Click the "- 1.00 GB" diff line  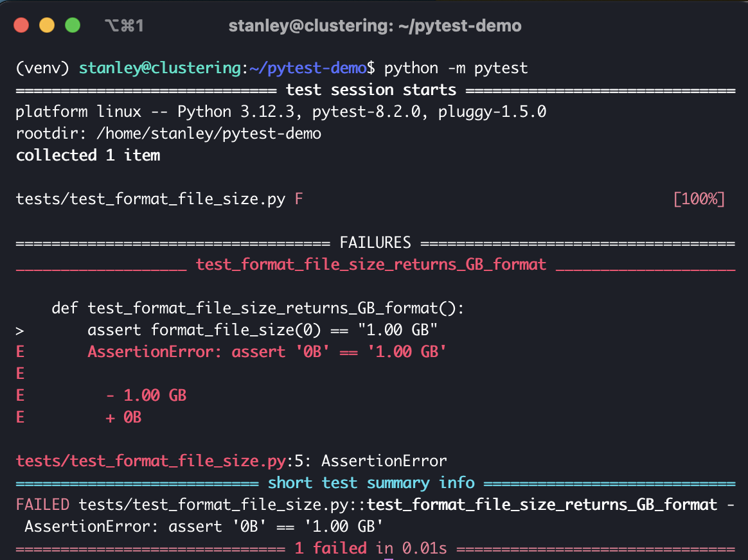[x=146, y=396]
